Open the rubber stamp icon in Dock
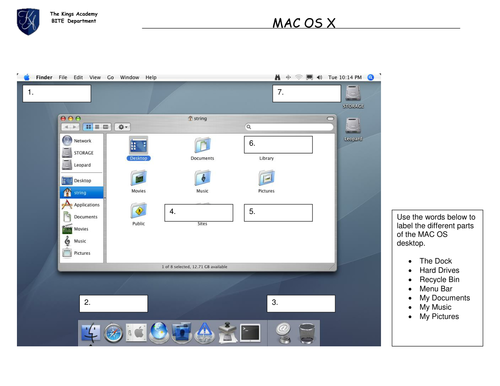The height and width of the screenshot is (386, 500). point(228,332)
